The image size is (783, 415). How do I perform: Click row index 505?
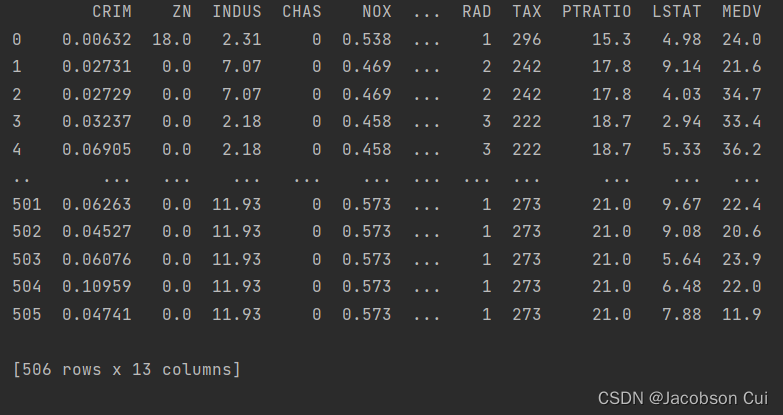(x=27, y=314)
